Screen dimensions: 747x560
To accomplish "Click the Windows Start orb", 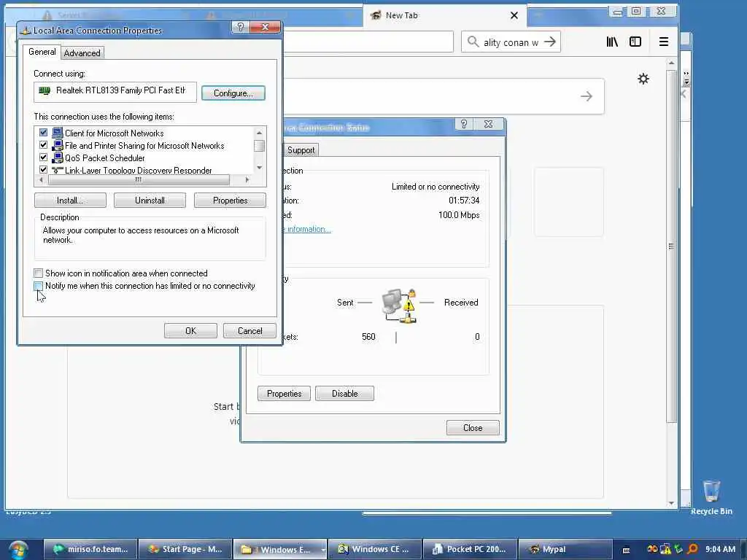I will [18, 551].
